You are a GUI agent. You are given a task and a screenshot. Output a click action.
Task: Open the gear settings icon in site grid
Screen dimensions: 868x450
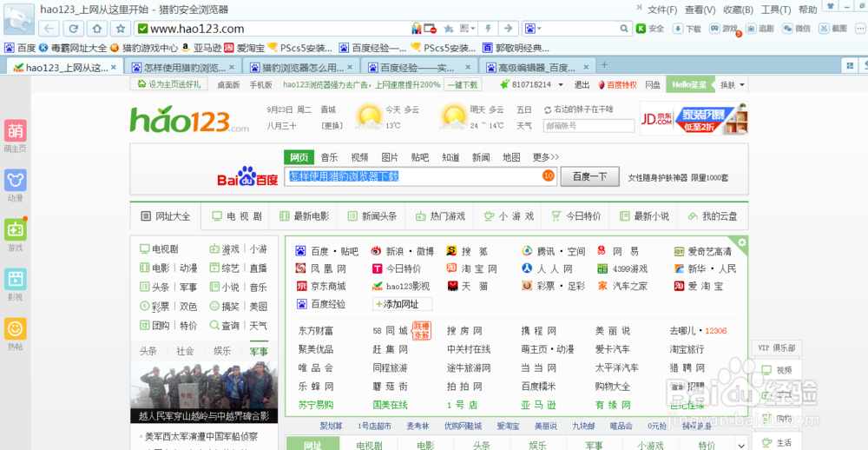pyautogui.click(x=742, y=242)
